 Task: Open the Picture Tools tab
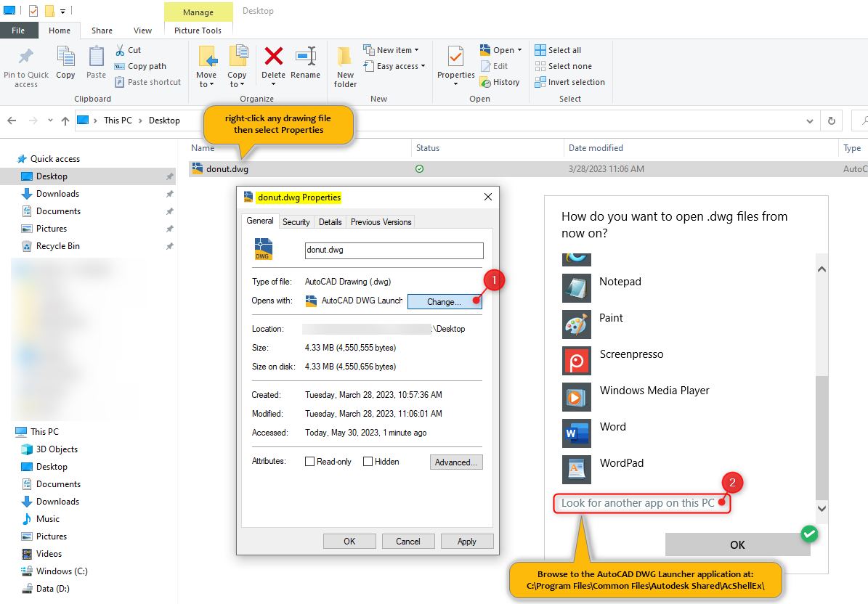point(198,30)
